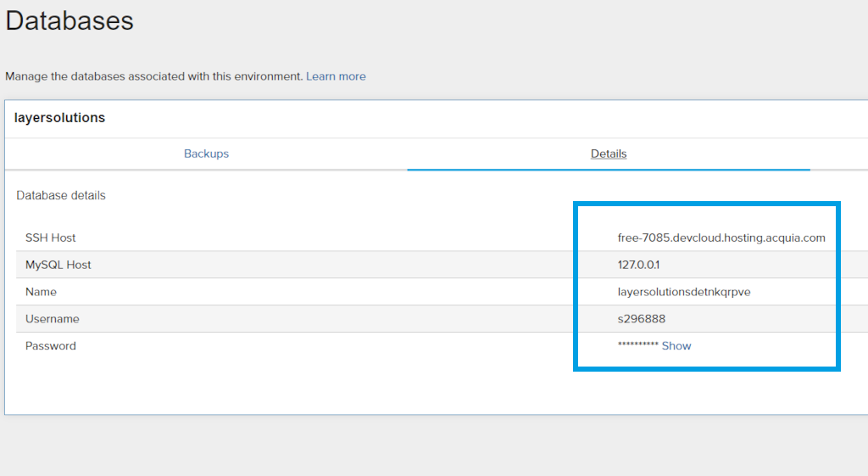The height and width of the screenshot is (476, 868).
Task: Click the Password row label
Action: [51, 346]
